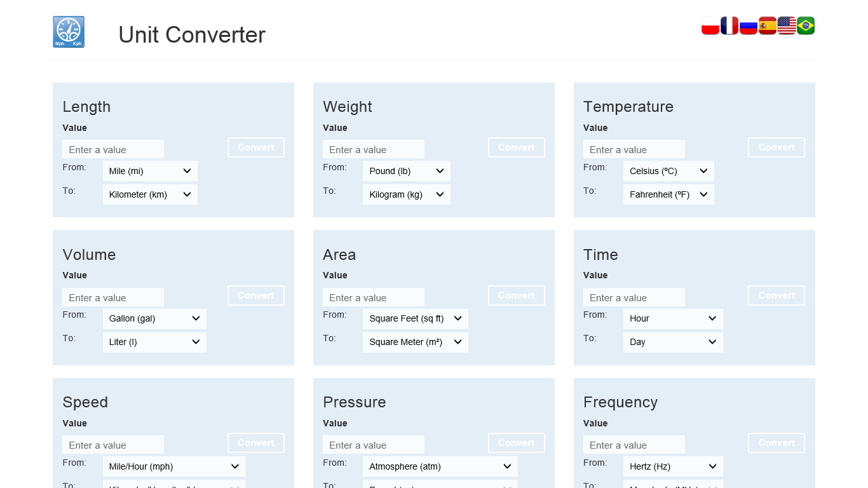Select the United States flag icon
This screenshot has height=488, width=868.
pos(786,26)
